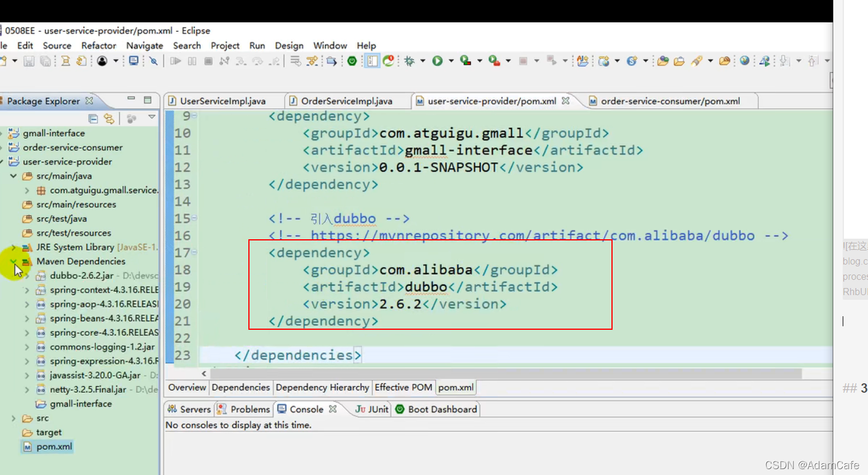Image resolution: width=868 pixels, height=475 pixels.
Task: Switch to UserServiceImpl.java editor tab
Action: pyautogui.click(x=222, y=101)
